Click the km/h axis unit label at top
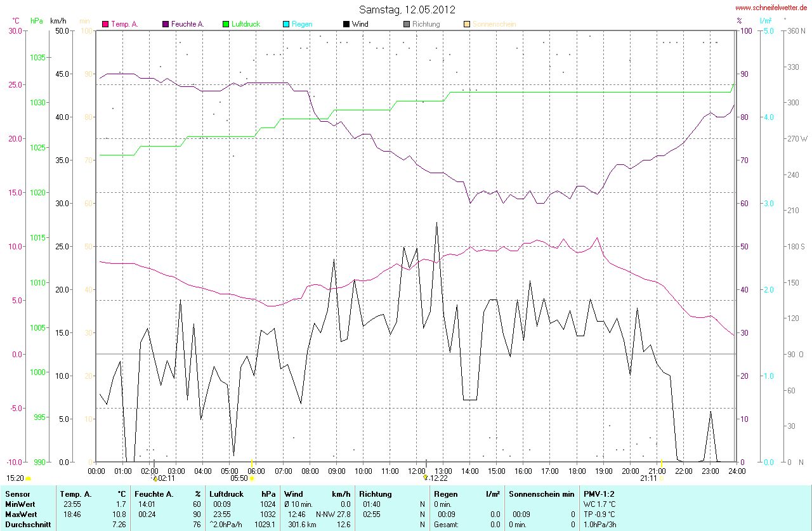The width and height of the screenshot is (812, 531). [59, 20]
